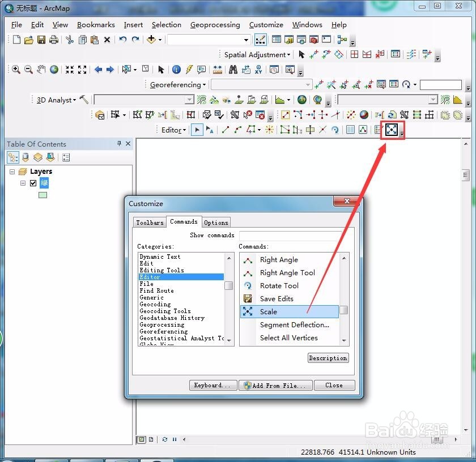Pin the Table Of Contents auto-hide
The width and height of the screenshot is (476, 462).
click(119, 143)
